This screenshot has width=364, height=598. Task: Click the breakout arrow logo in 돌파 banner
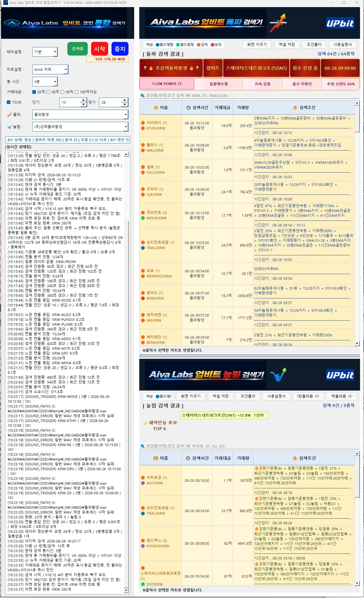tap(278, 23)
